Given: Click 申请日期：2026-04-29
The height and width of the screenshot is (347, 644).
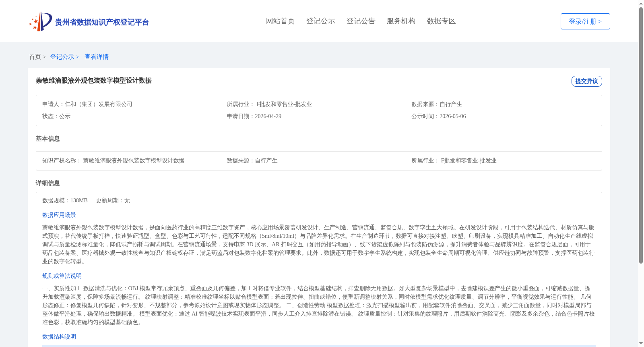Looking at the screenshot, I should [254, 116].
